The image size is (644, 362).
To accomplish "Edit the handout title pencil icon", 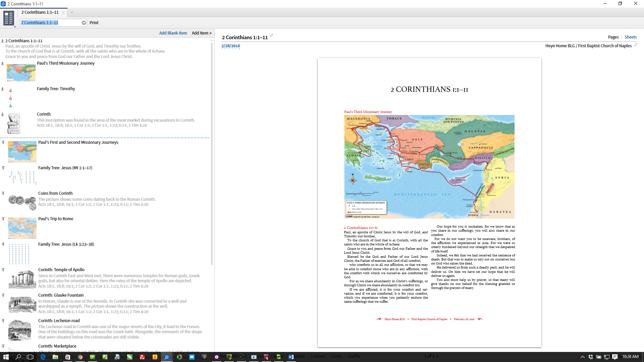I will 272,36.
